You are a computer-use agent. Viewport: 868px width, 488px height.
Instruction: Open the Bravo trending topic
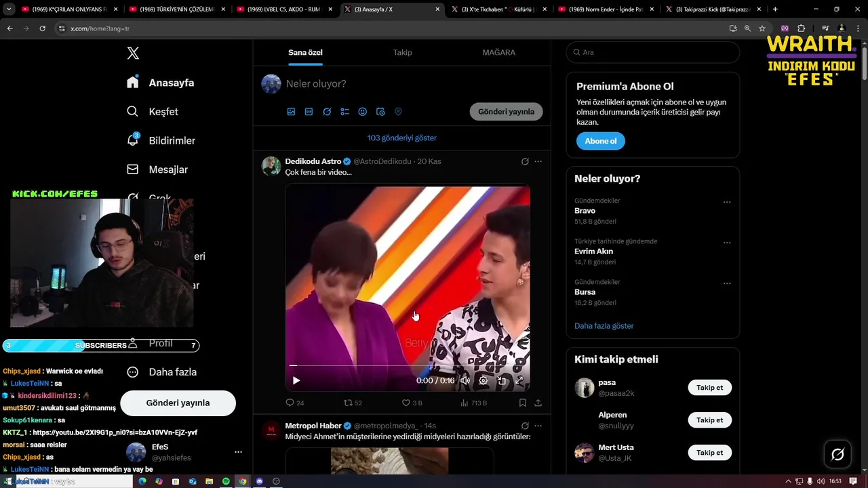coord(585,211)
